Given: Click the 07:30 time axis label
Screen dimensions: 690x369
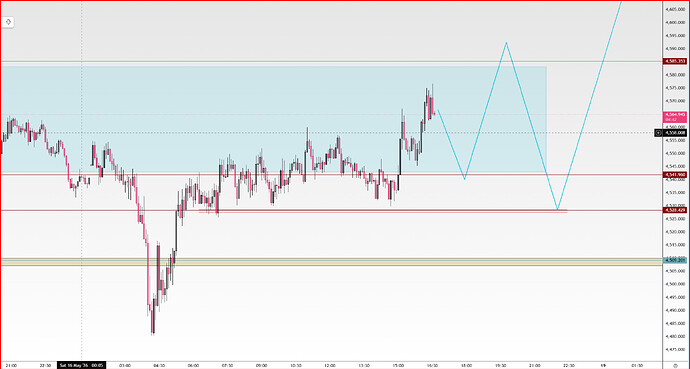Looking at the screenshot, I should (227, 365).
